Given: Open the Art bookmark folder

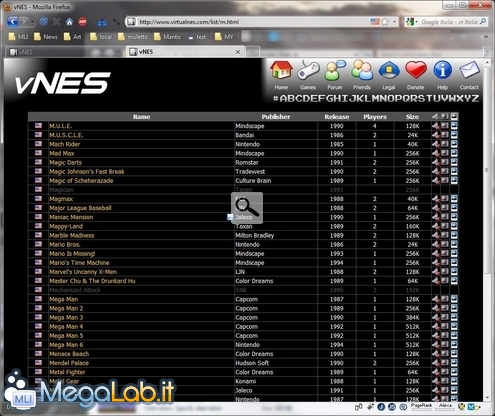Looking at the screenshot, I should [x=73, y=37].
